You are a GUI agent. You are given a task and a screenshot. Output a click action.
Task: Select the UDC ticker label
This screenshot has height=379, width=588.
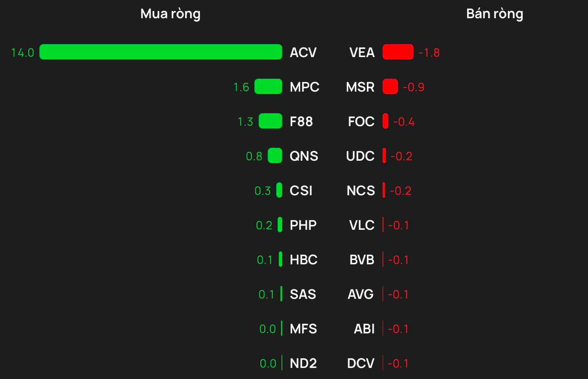(360, 156)
